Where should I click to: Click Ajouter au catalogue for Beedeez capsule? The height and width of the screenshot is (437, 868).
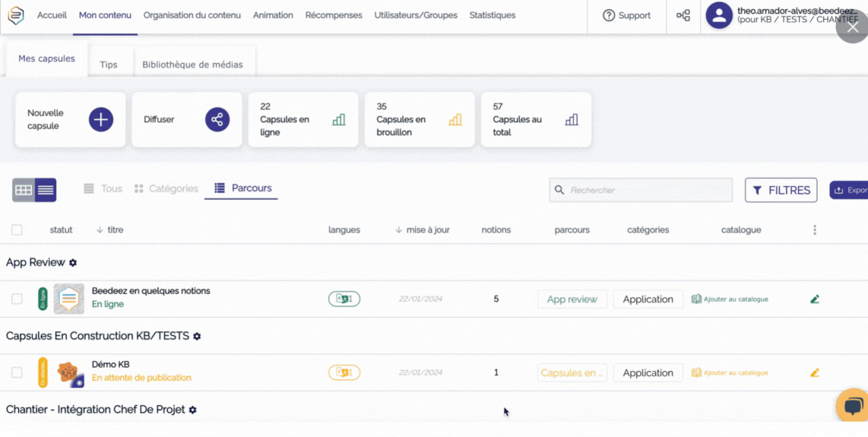point(730,299)
